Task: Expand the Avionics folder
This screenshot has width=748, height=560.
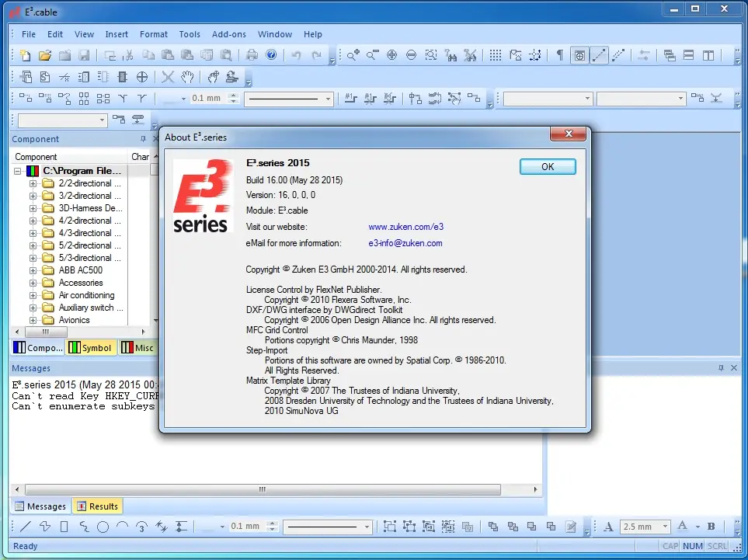Action: (x=33, y=320)
